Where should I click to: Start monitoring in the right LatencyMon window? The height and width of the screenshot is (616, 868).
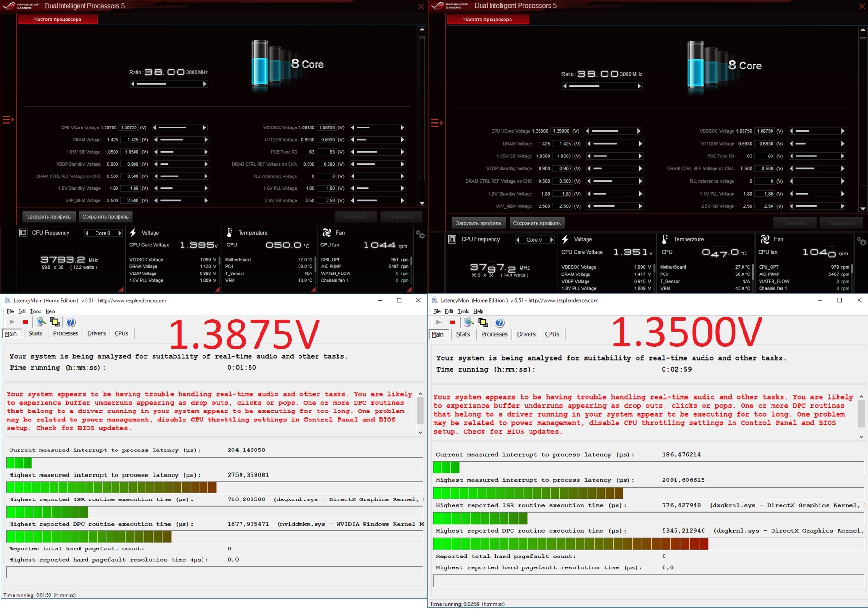point(439,323)
